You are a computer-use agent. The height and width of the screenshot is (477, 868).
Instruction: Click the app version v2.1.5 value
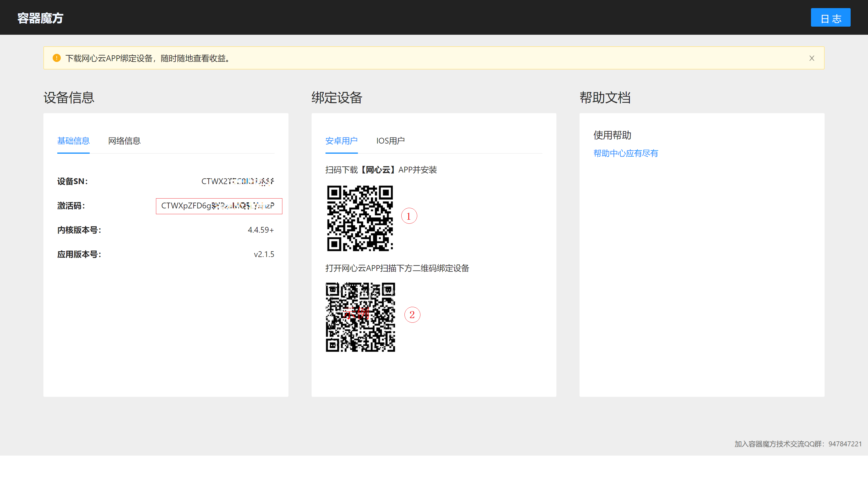[264, 254]
